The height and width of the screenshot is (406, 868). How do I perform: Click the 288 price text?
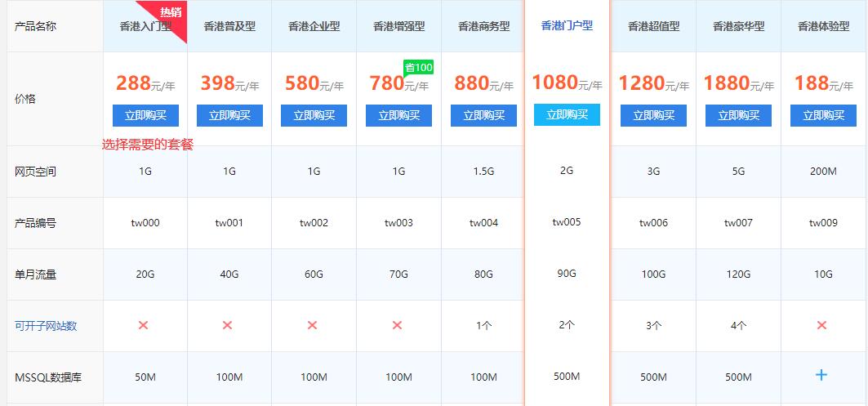click(133, 83)
